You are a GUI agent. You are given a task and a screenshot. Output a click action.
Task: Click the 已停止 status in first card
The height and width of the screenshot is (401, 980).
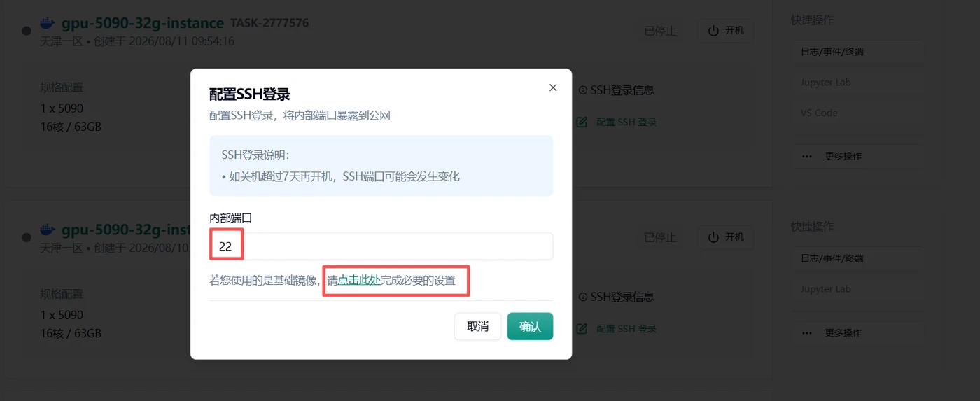tap(660, 31)
